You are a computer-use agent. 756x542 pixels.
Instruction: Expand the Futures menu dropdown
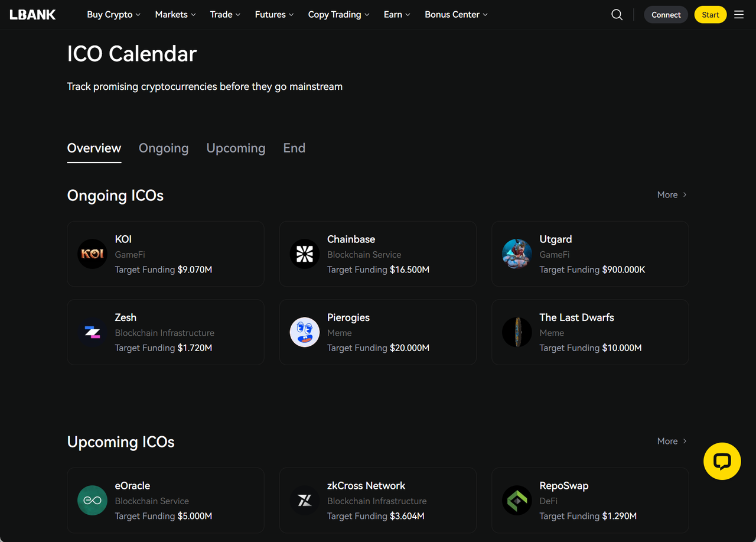274,15
